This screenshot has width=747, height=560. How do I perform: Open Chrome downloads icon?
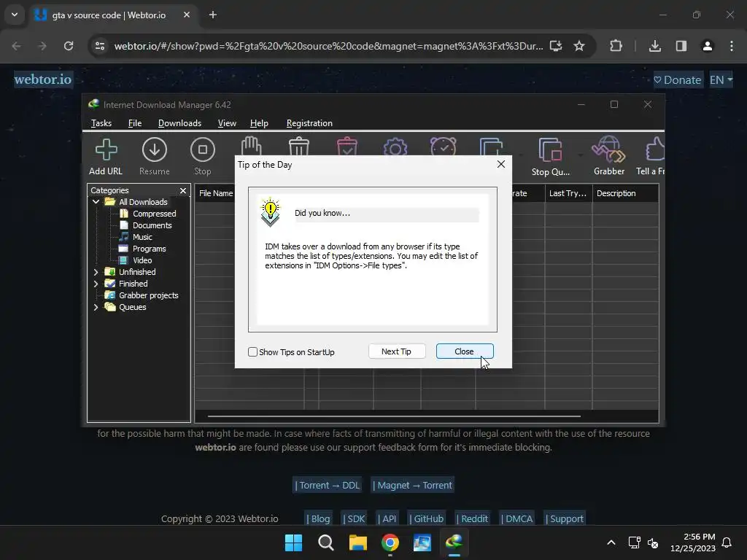point(655,46)
